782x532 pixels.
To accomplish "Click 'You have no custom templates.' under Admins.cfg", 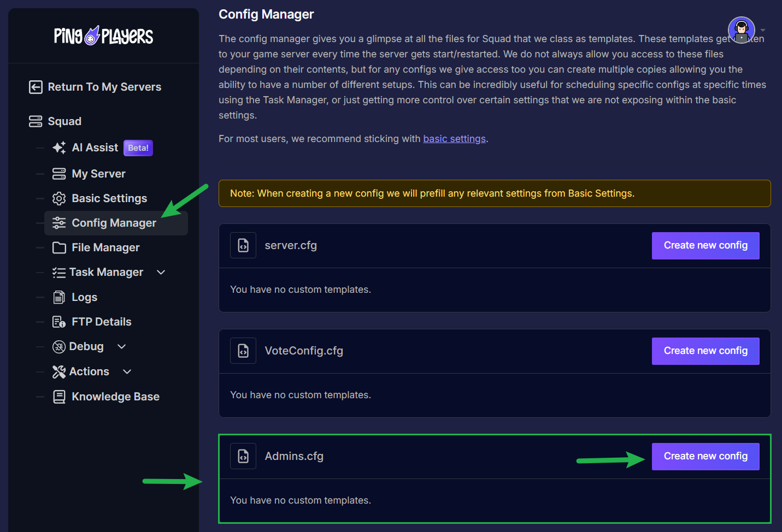I will point(301,500).
